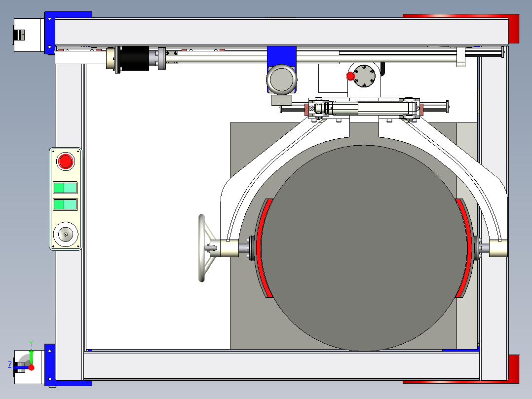Click the red origin ball of the triad
The width and height of the screenshot is (532, 399).
click(31, 367)
